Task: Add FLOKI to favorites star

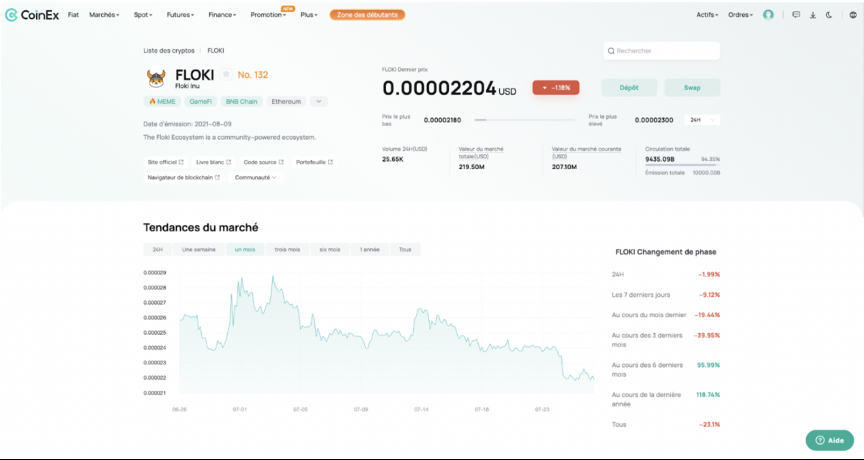Action: pyautogui.click(x=226, y=74)
